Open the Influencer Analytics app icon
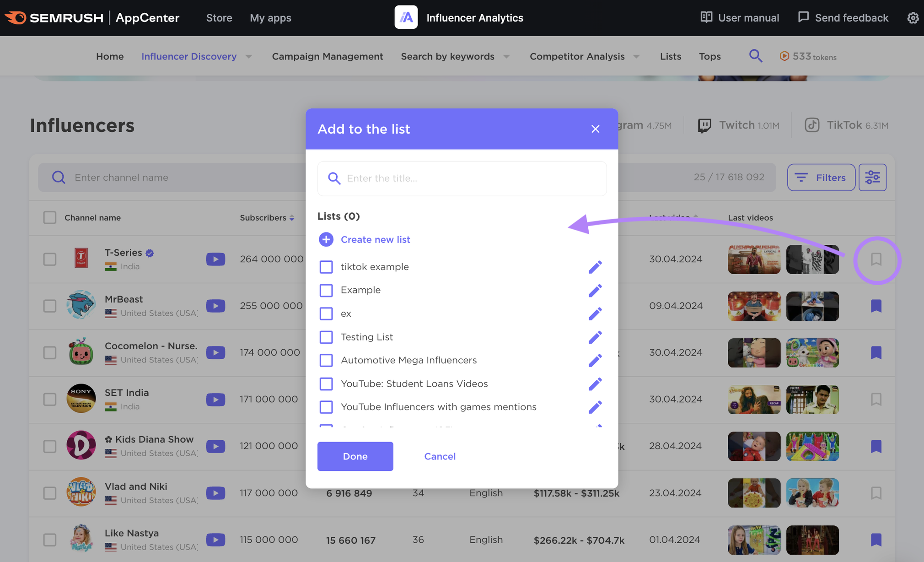 [x=406, y=17]
